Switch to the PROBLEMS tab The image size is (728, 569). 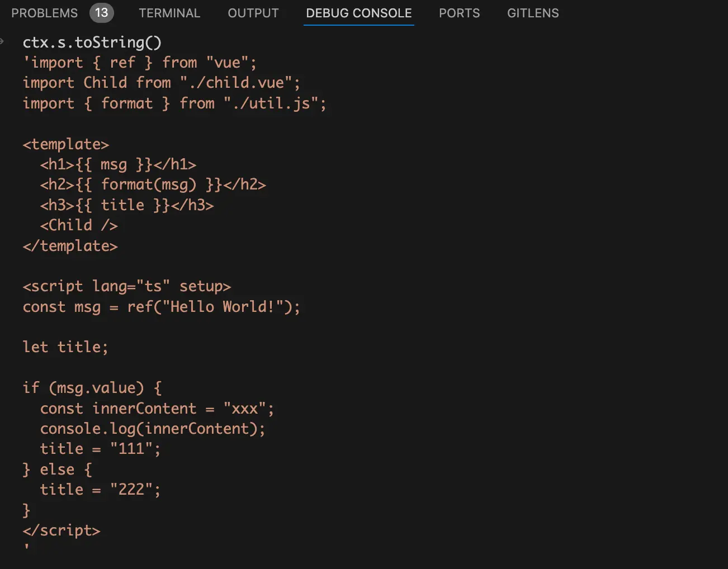click(x=44, y=13)
